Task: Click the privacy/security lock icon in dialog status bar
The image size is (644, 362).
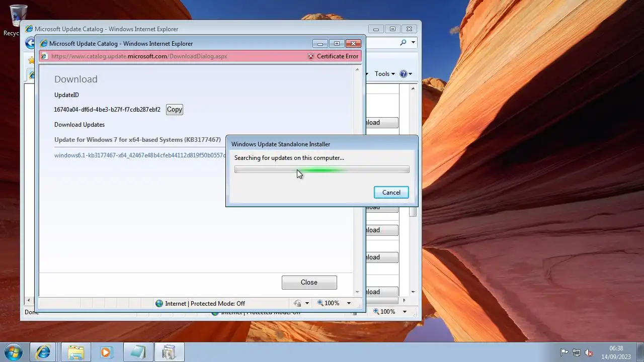Action: (297, 303)
